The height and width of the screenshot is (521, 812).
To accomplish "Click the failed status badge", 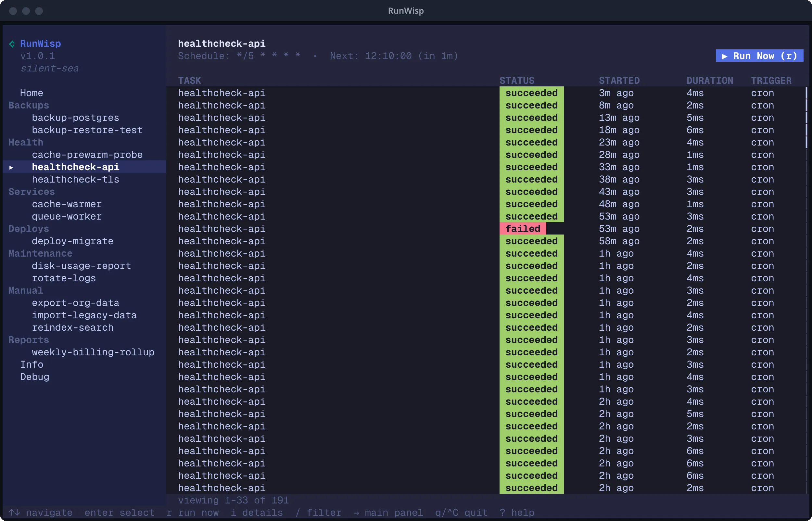I will pos(523,229).
